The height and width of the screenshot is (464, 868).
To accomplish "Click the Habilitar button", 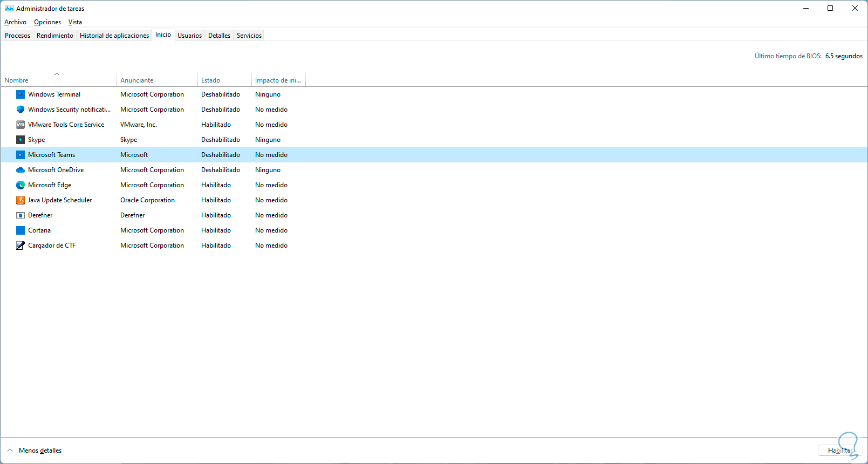I will click(x=840, y=451).
